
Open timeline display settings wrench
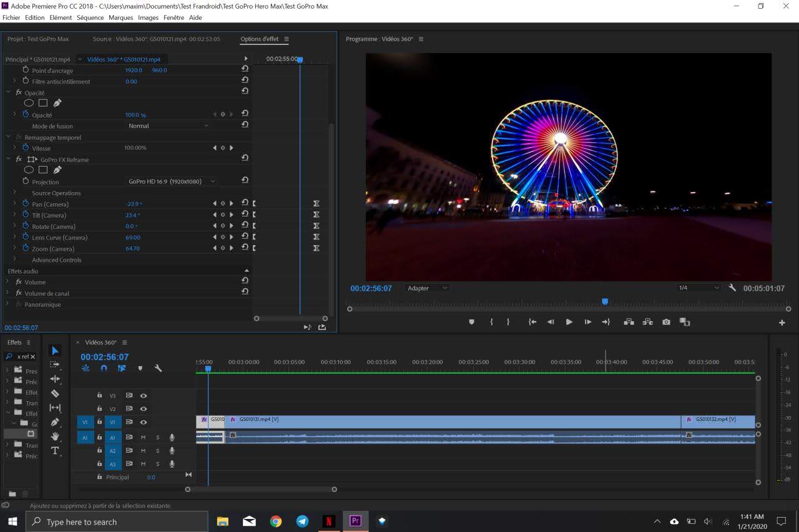pos(158,369)
